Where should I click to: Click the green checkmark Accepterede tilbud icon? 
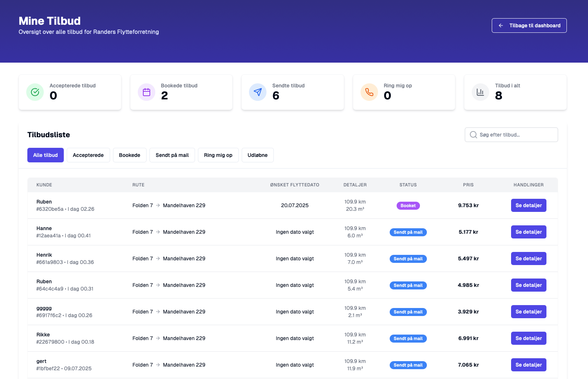pyautogui.click(x=35, y=92)
